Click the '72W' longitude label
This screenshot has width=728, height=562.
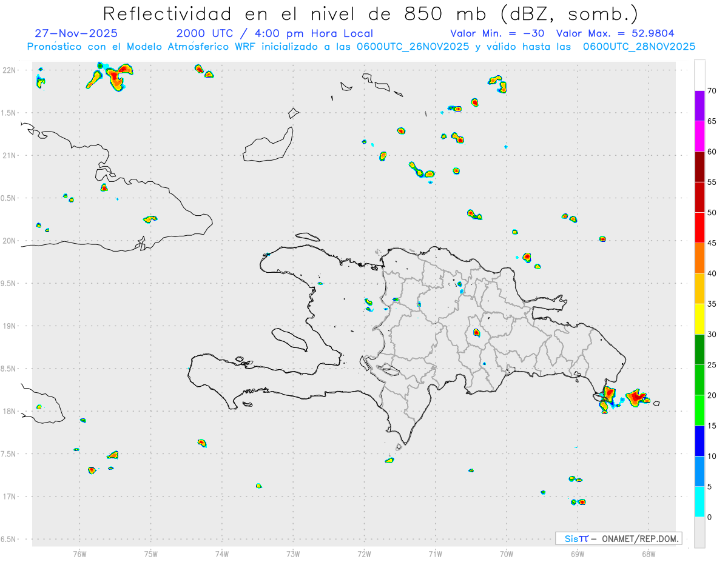[364, 554]
